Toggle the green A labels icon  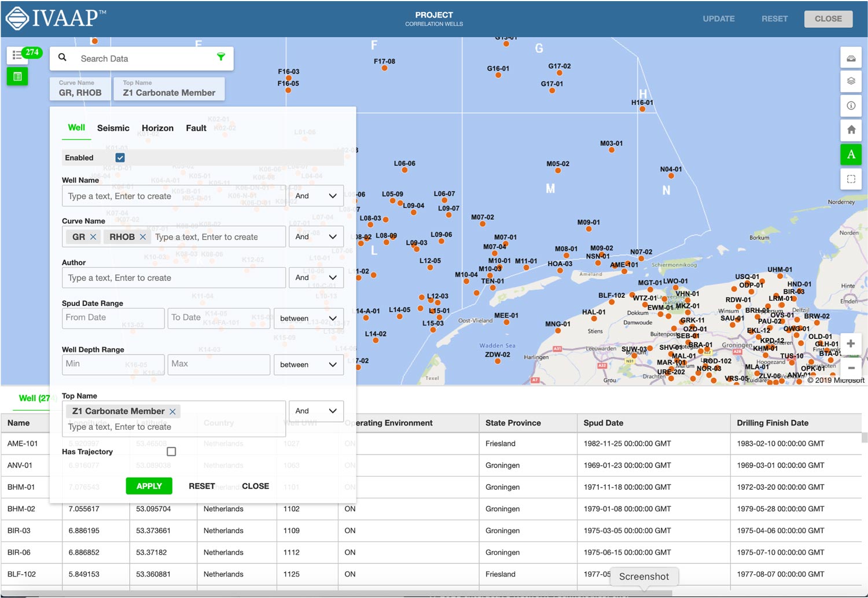pos(851,154)
